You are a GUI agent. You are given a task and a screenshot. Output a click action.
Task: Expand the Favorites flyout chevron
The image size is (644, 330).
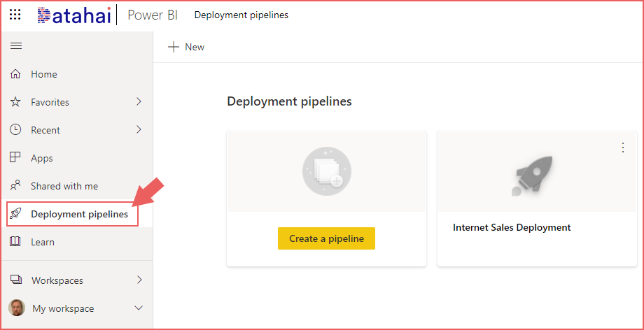[x=139, y=101]
